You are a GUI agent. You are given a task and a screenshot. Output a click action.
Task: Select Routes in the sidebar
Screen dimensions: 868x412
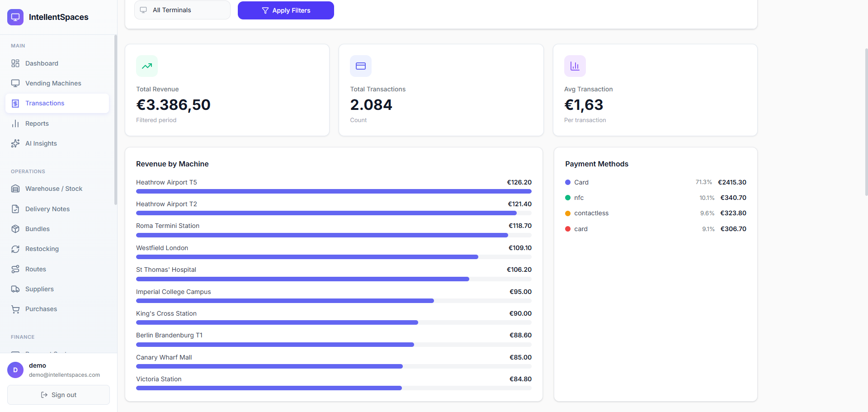(57, 269)
